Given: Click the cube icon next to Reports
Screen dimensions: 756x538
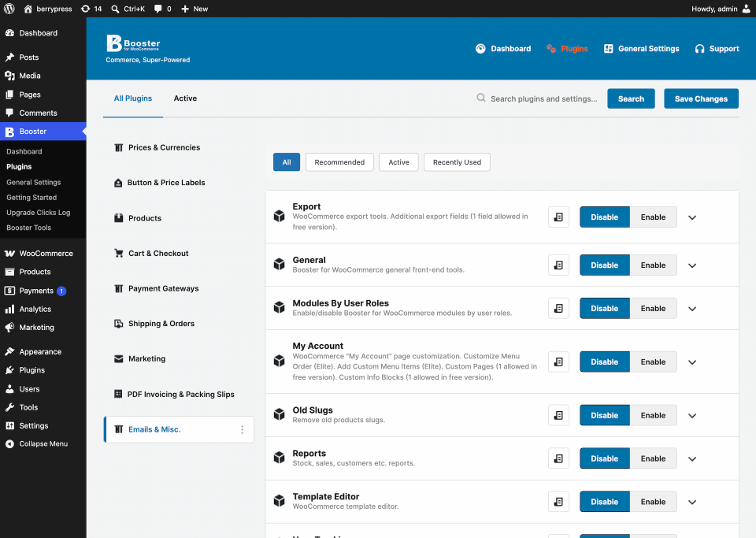Looking at the screenshot, I should click(279, 458).
